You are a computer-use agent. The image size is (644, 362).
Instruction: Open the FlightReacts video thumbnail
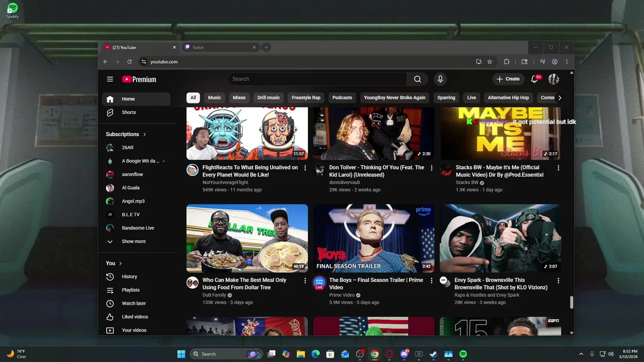pyautogui.click(x=247, y=133)
